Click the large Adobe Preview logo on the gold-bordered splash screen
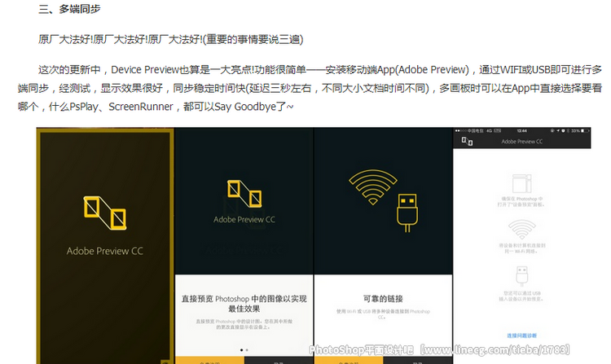This screenshot has height=364, width=611. pos(105,213)
